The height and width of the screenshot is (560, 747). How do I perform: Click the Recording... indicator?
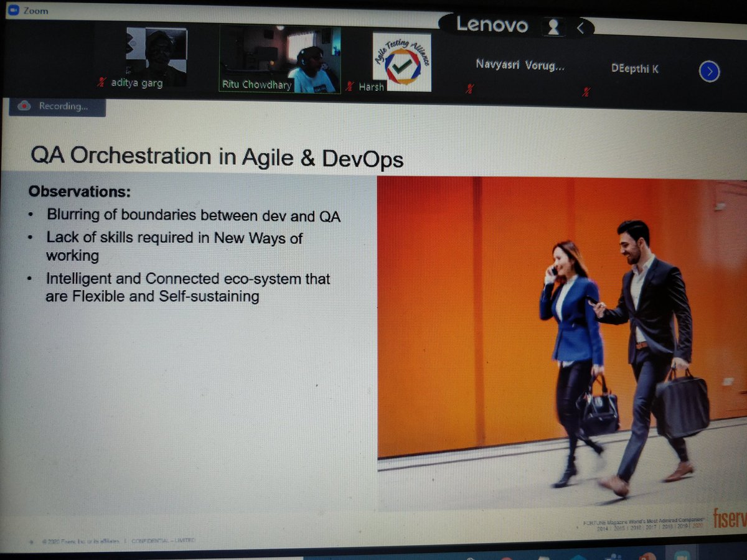[x=57, y=106]
